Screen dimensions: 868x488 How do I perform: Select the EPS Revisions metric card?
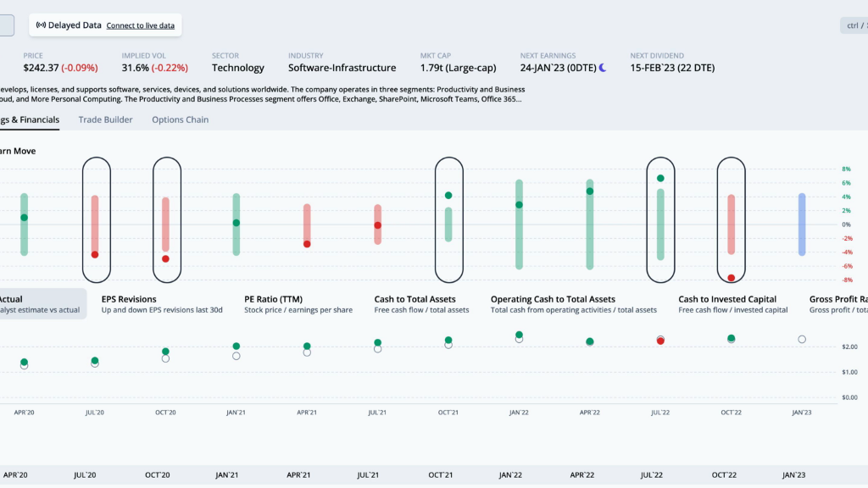pos(161,304)
